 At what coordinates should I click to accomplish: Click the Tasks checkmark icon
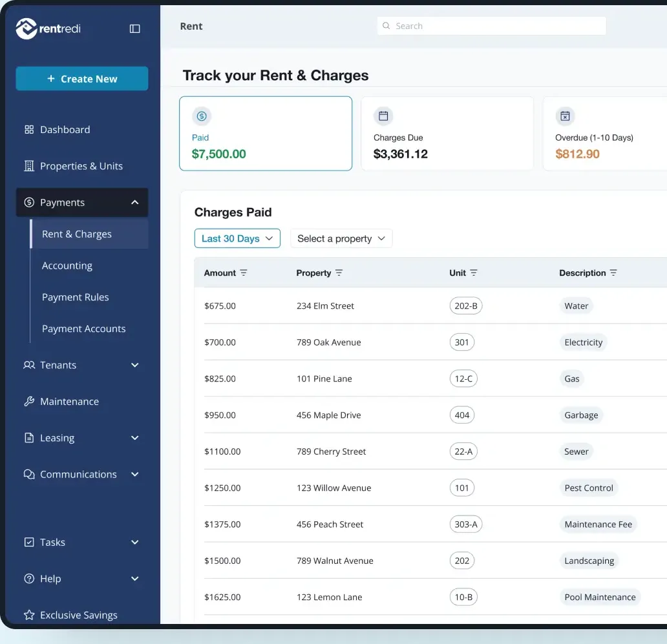[x=29, y=542]
